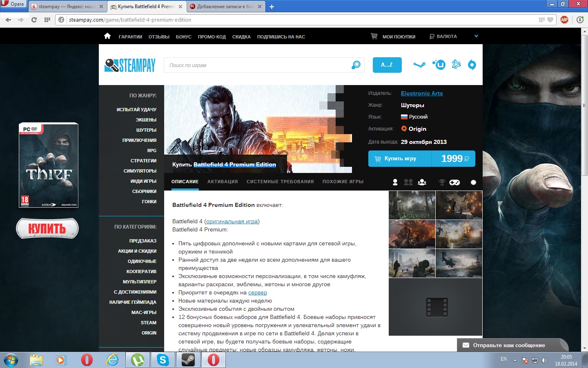
Task: Select the Мультиплеер category
Action: (140, 282)
